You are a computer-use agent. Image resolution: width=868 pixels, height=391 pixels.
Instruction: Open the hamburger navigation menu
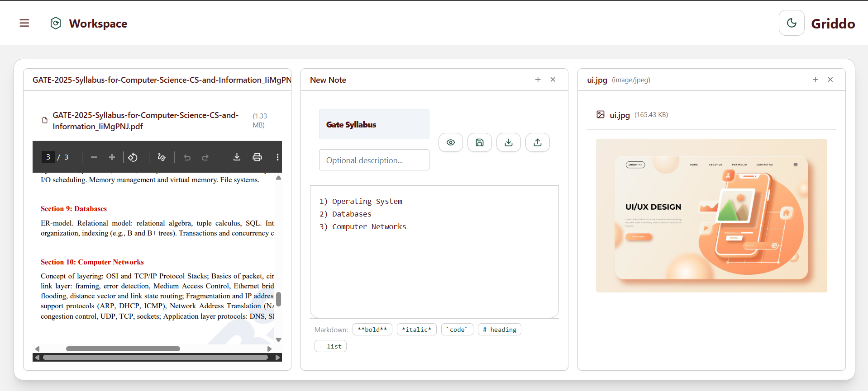pos(24,23)
